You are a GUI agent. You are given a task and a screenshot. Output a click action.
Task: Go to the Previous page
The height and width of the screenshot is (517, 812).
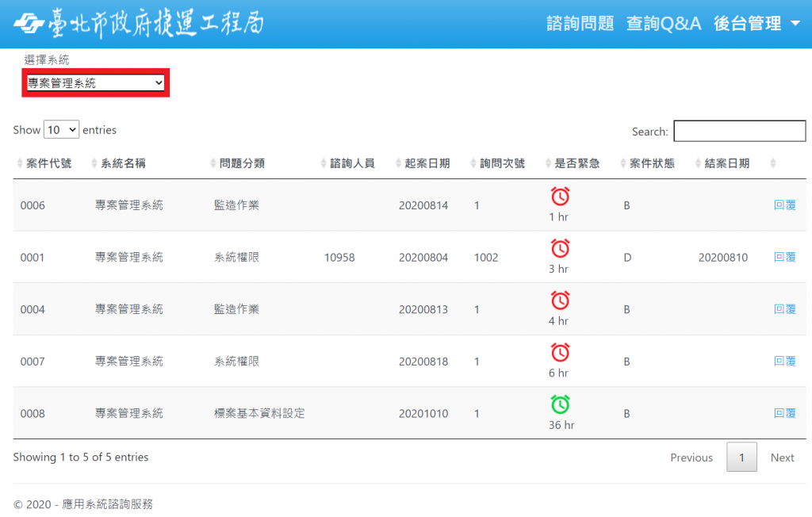pyautogui.click(x=691, y=458)
